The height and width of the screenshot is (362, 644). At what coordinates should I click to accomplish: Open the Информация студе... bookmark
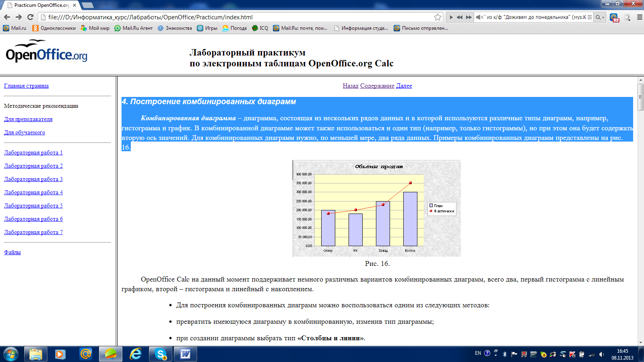(361, 28)
